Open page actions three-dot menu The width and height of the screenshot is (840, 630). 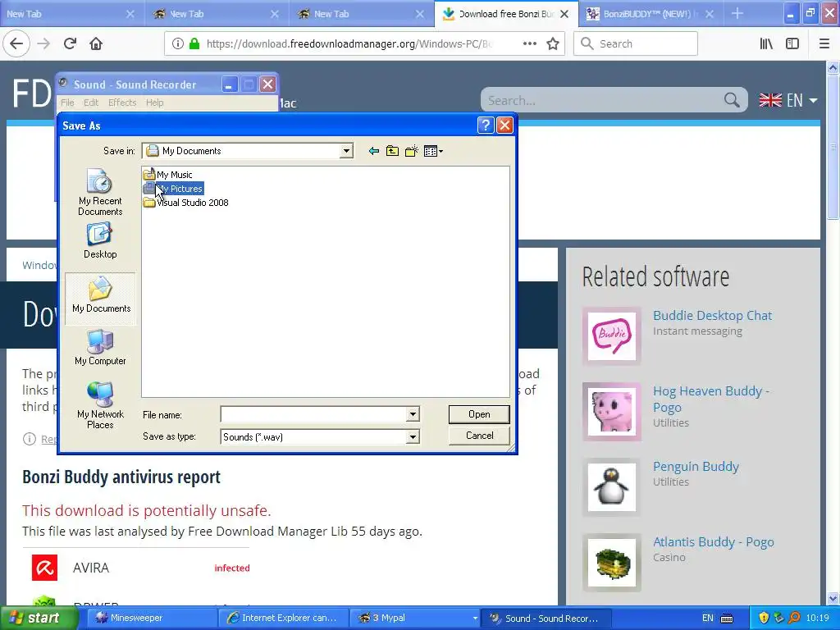(x=530, y=43)
